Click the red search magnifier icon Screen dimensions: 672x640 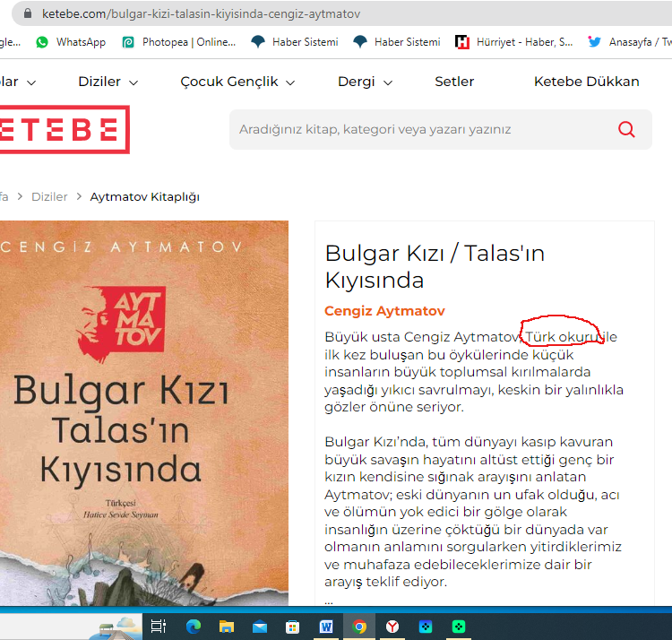pyautogui.click(x=626, y=129)
